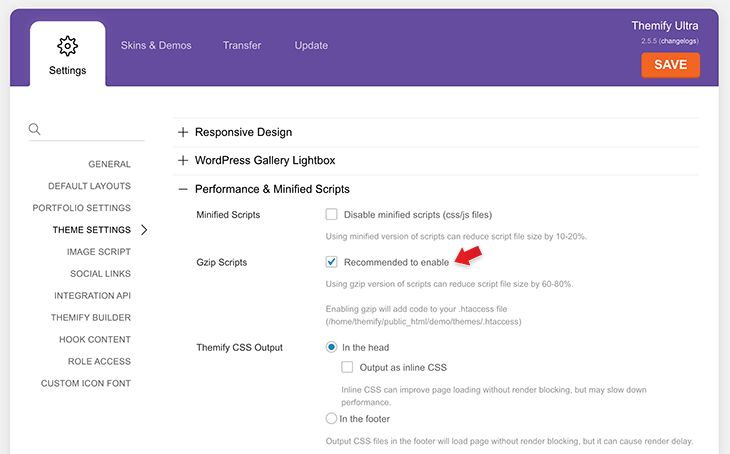The image size is (730, 454).
Task: Go to the Update tab
Action: point(311,45)
